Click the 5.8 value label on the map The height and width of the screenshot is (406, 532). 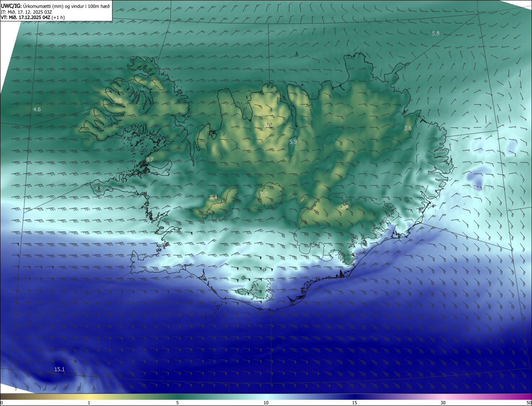[436, 33]
